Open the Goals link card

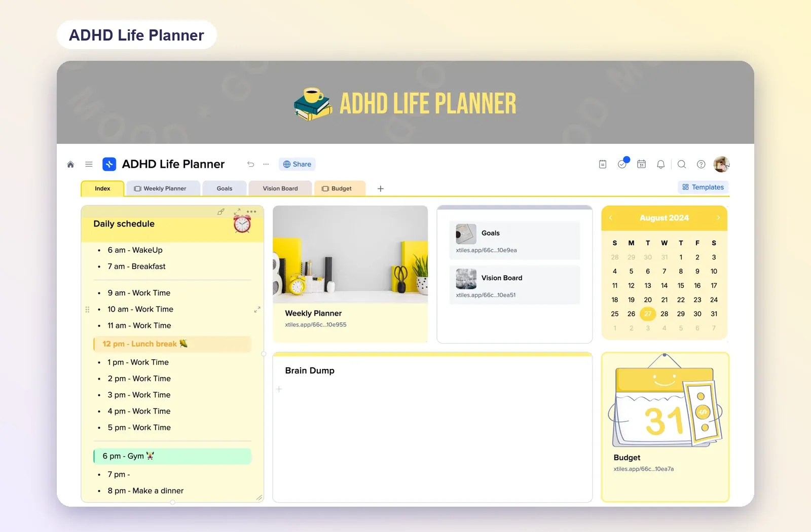514,240
